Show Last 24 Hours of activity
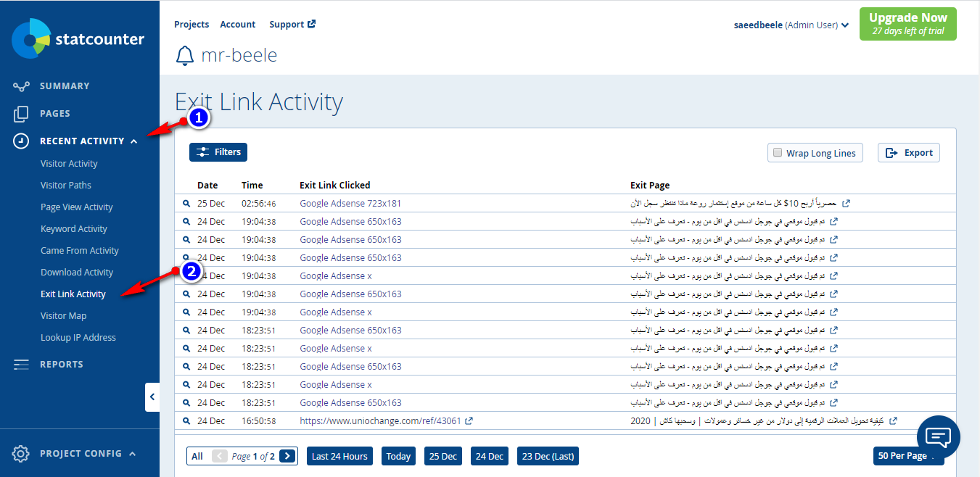The height and width of the screenshot is (477, 980). [339, 456]
